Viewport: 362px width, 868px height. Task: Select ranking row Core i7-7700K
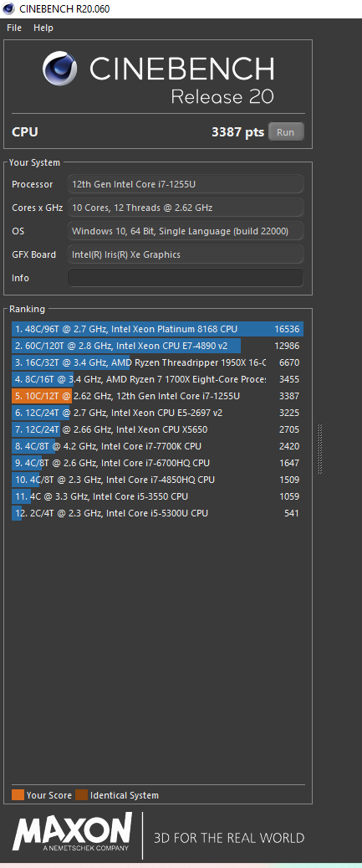[x=157, y=446]
